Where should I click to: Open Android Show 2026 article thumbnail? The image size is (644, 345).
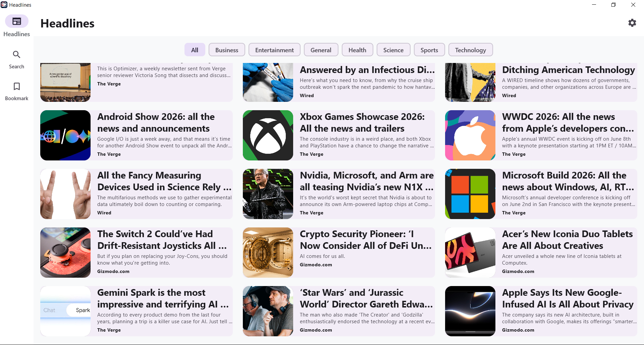tap(65, 135)
